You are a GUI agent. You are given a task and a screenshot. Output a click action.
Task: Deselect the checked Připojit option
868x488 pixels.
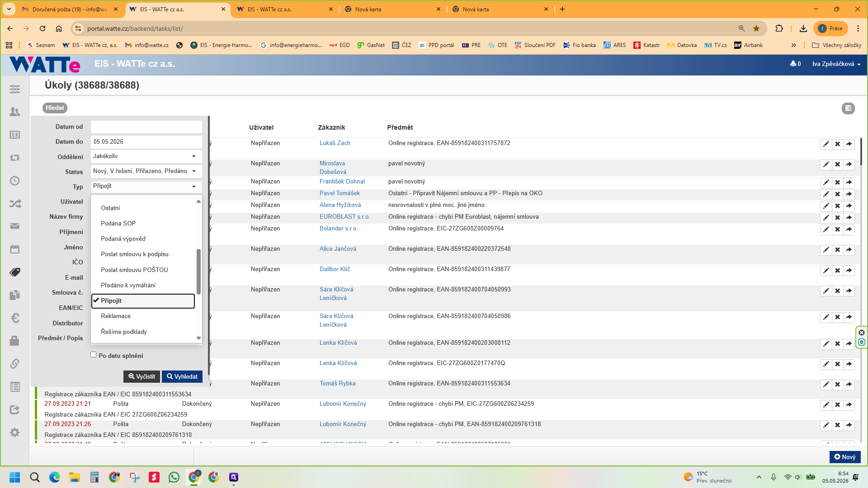pyautogui.click(x=143, y=301)
